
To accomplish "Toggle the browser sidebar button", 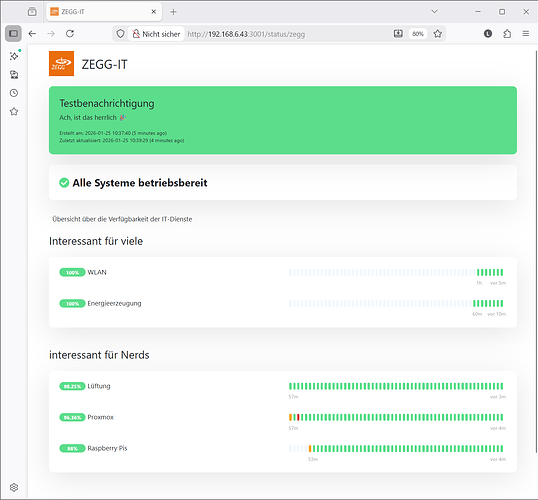I will (x=13, y=34).
